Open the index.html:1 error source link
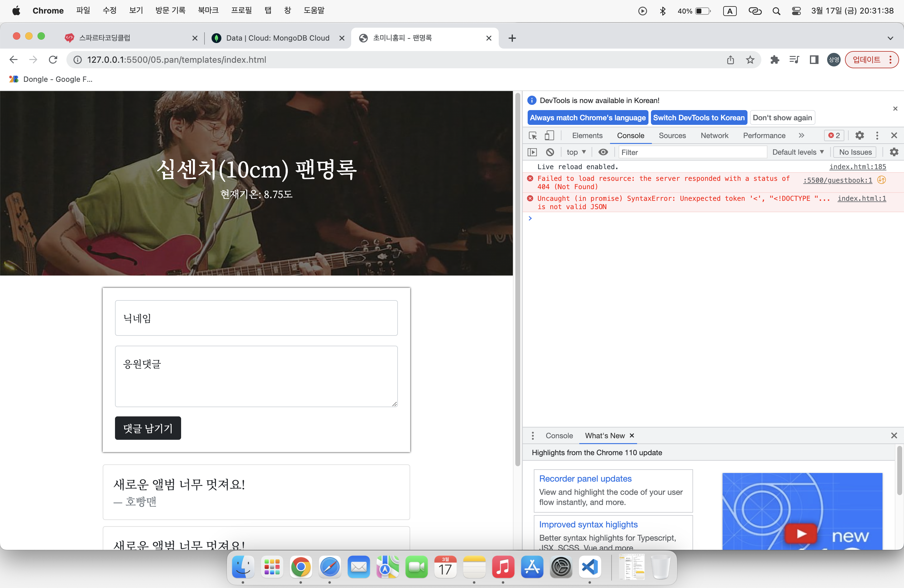 (862, 198)
